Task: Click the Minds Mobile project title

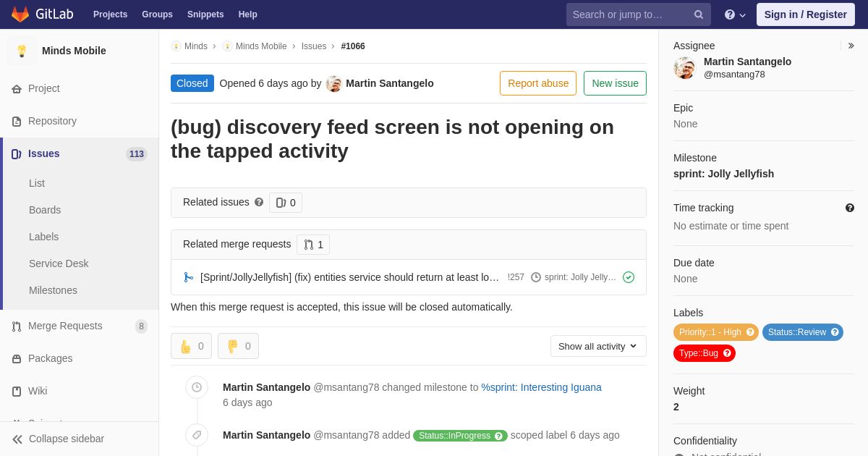Action: 74,51
